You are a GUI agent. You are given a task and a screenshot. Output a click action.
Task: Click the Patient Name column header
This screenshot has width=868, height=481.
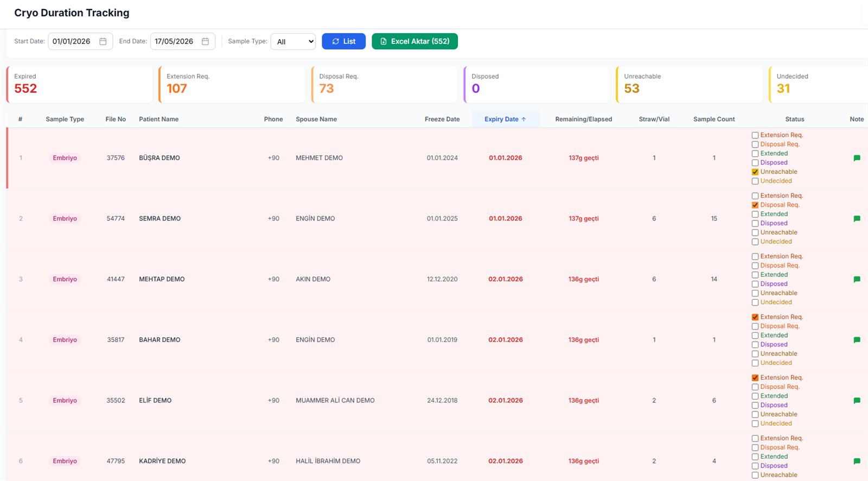point(158,119)
